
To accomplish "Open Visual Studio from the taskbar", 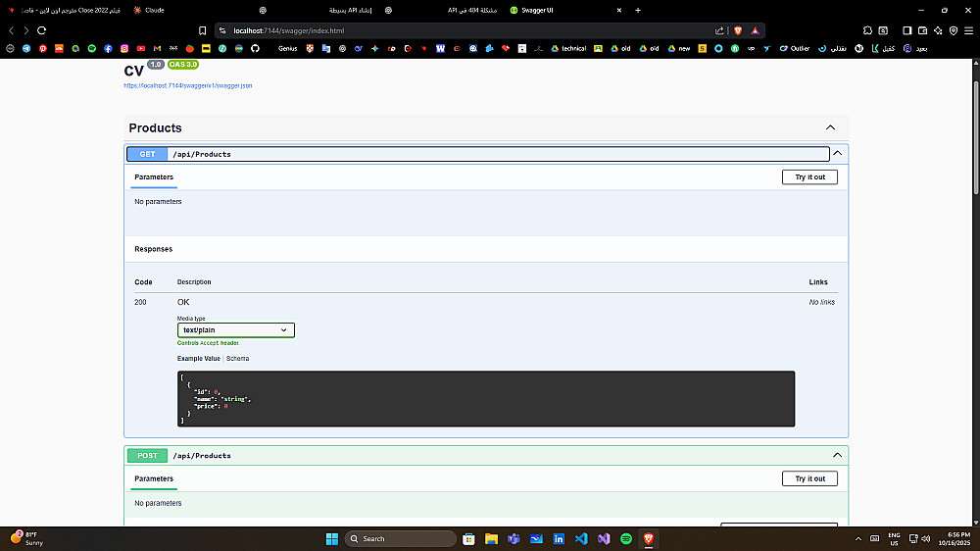I will click(604, 538).
